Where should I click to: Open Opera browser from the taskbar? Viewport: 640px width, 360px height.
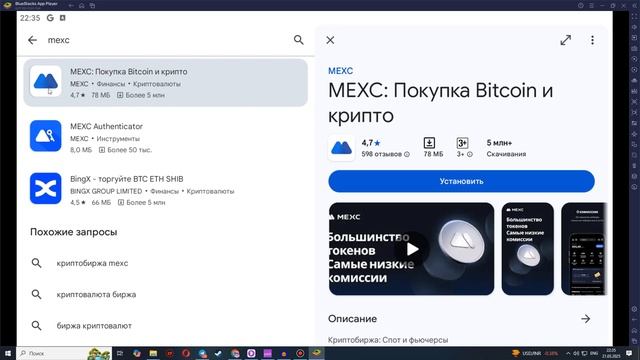(x=186, y=353)
